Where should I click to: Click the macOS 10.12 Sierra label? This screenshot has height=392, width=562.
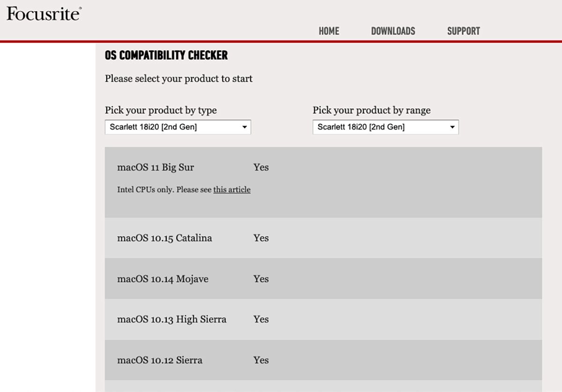(160, 360)
